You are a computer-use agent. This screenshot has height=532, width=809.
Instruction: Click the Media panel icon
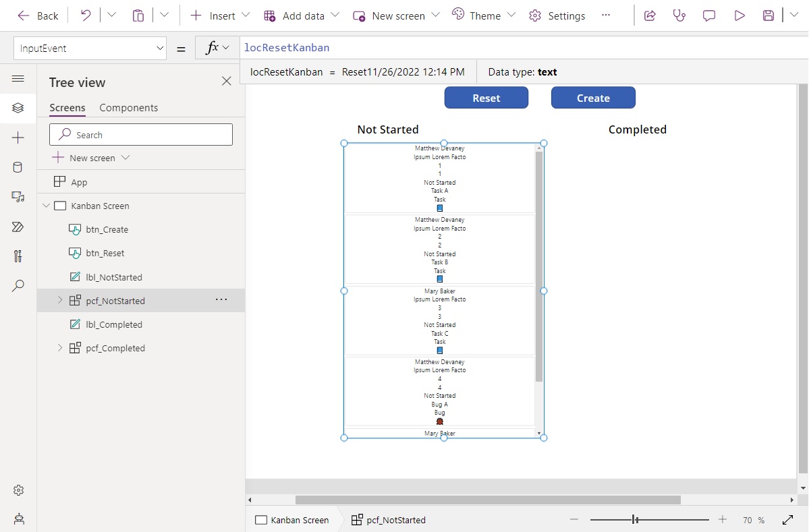[x=18, y=196]
